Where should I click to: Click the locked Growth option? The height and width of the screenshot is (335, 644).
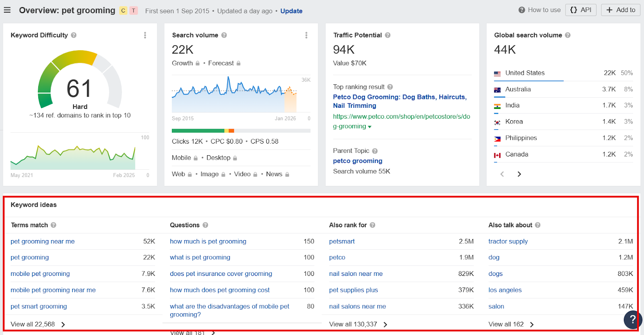point(186,63)
